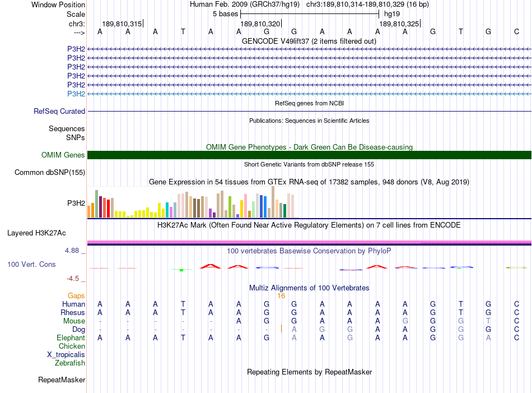The image size is (532, 393).
Task: Open the Common dbSNP(155) track label
Action: pos(49,172)
